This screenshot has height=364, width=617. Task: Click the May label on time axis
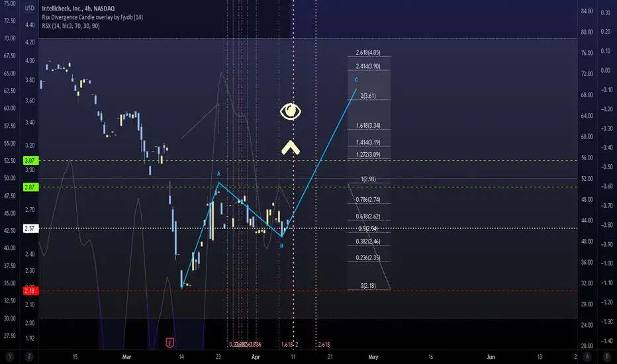tap(373, 357)
